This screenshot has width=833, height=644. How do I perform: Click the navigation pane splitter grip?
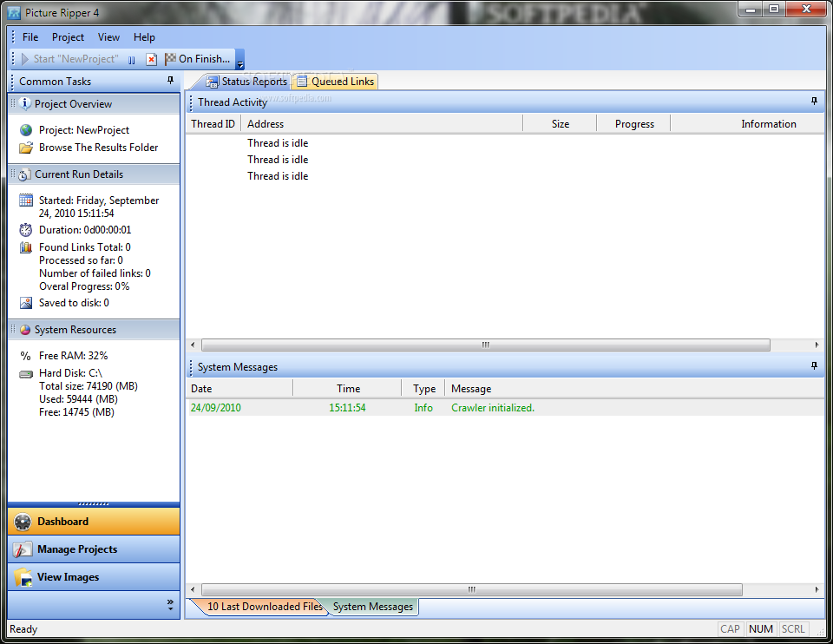click(x=94, y=503)
